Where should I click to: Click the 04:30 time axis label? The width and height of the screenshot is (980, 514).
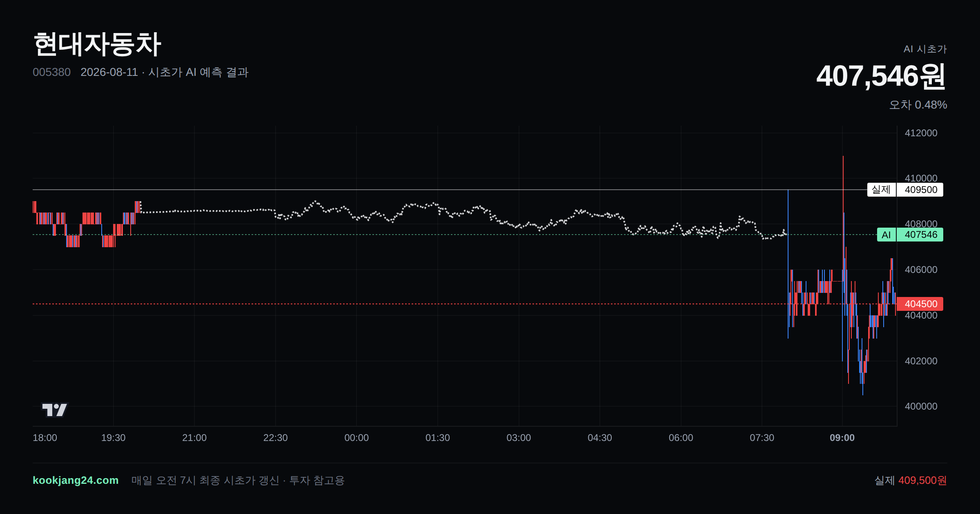tap(600, 438)
